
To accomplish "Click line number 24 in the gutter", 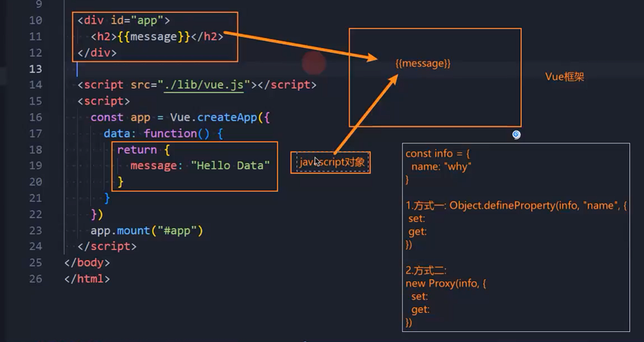I will (36, 246).
